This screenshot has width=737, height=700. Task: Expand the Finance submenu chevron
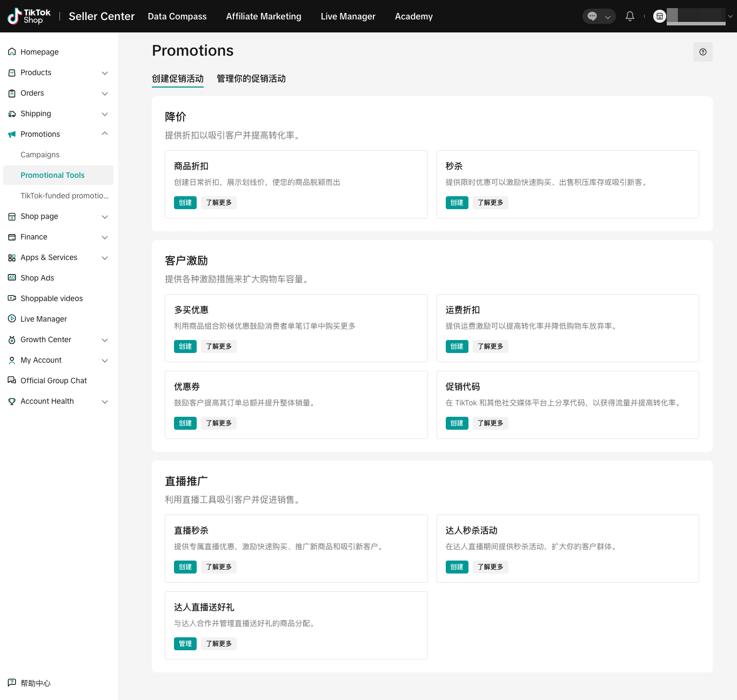coord(105,237)
